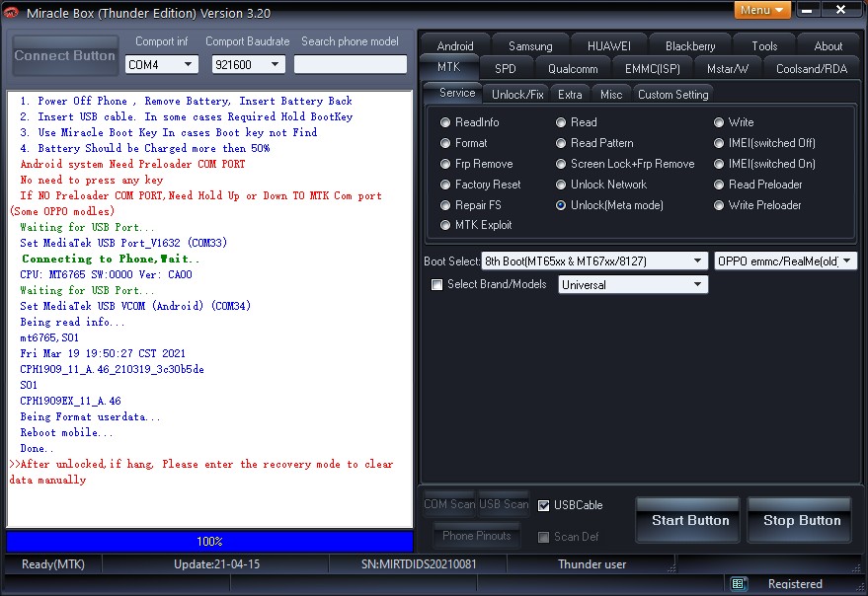
Task: Toggle the USBCable checkbox
Action: pyautogui.click(x=543, y=505)
